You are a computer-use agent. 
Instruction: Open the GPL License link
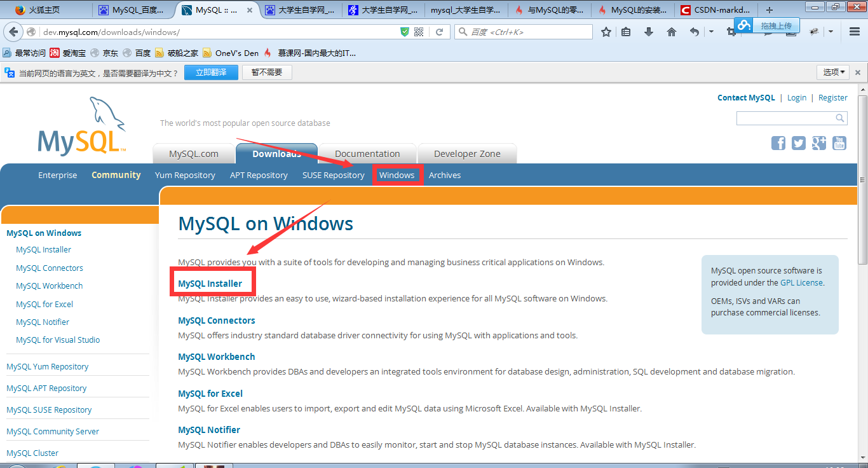click(x=801, y=282)
